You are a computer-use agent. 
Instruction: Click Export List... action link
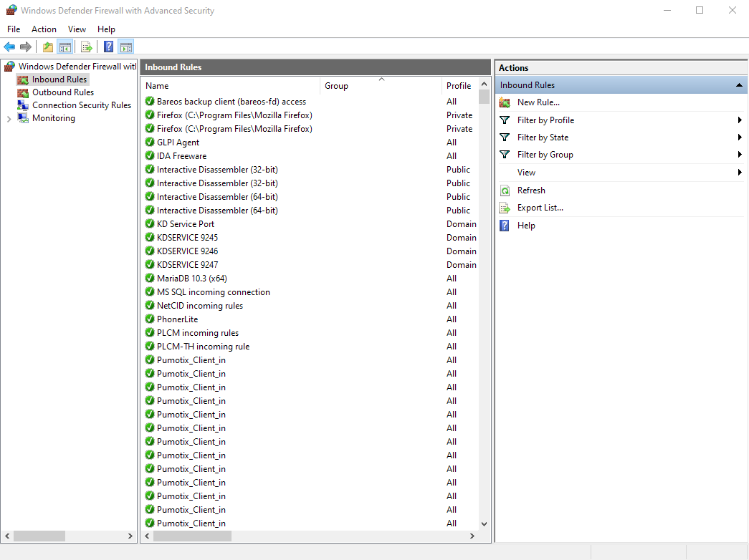540,208
